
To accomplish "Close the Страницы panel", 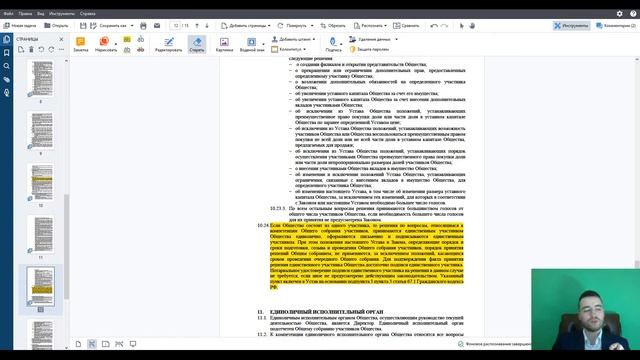I will click(x=61, y=39).
